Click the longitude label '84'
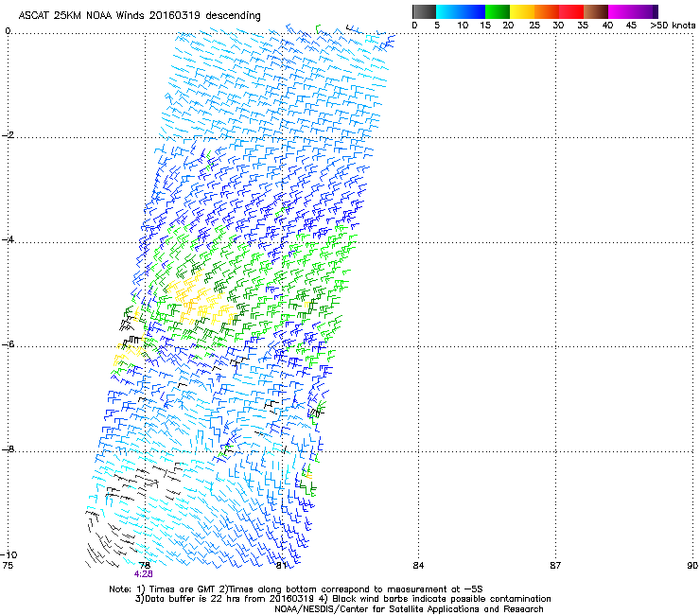The height and width of the screenshot is (615, 700). [x=418, y=566]
